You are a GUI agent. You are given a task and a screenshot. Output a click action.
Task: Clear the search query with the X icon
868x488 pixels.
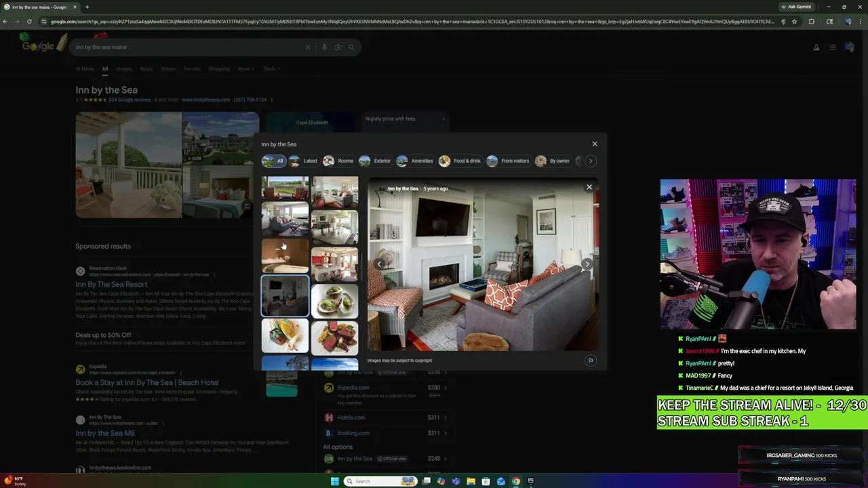click(307, 47)
